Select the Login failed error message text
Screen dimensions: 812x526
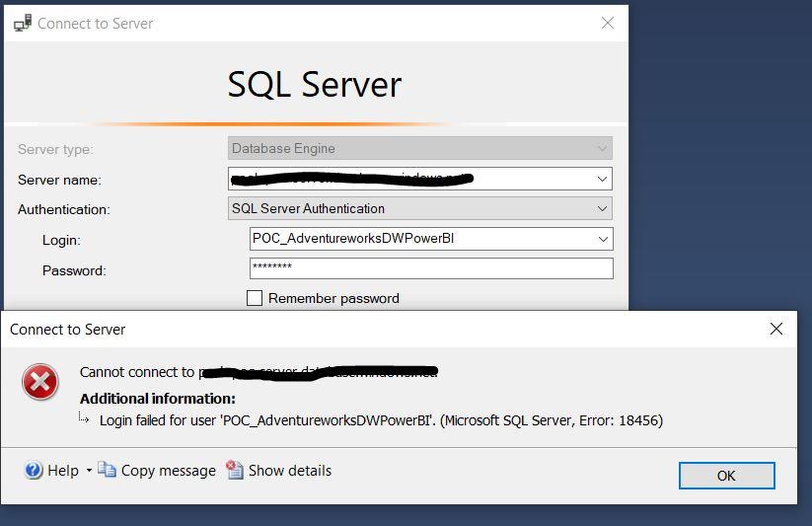[x=381, y=420]
